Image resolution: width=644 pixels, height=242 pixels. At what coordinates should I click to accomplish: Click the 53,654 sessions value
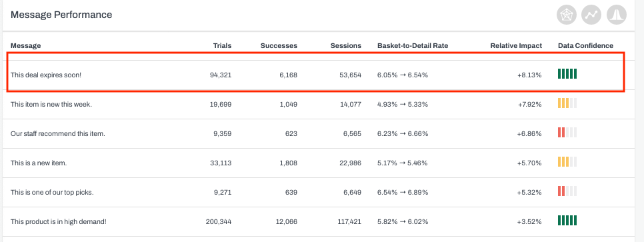[351, 75]
